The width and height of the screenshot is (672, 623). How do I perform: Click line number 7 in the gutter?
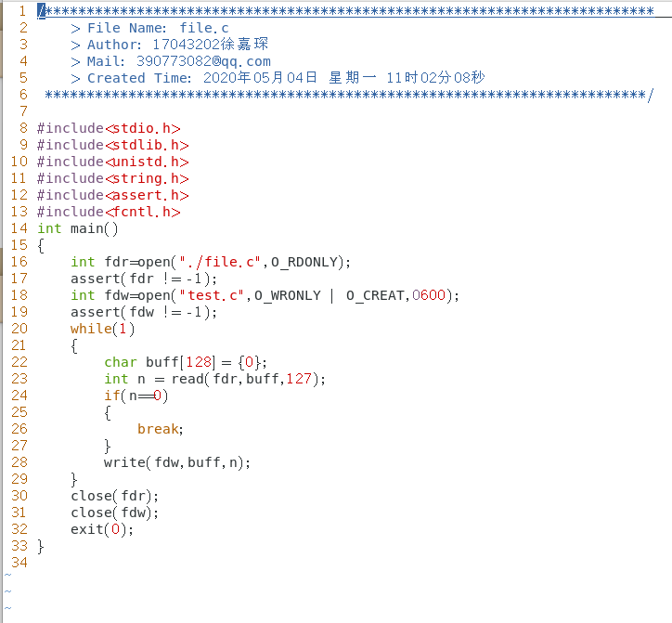coord(23,111)
